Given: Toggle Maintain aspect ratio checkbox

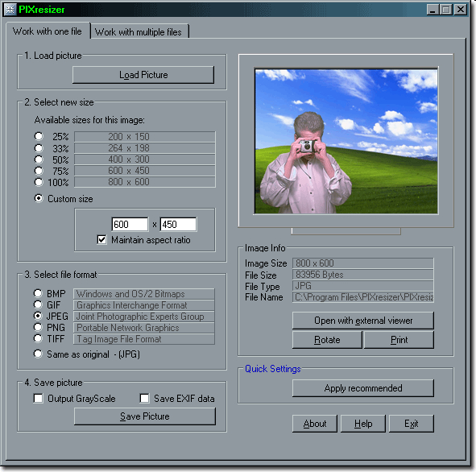Looking at the screenshot, I should click(101, 240).
